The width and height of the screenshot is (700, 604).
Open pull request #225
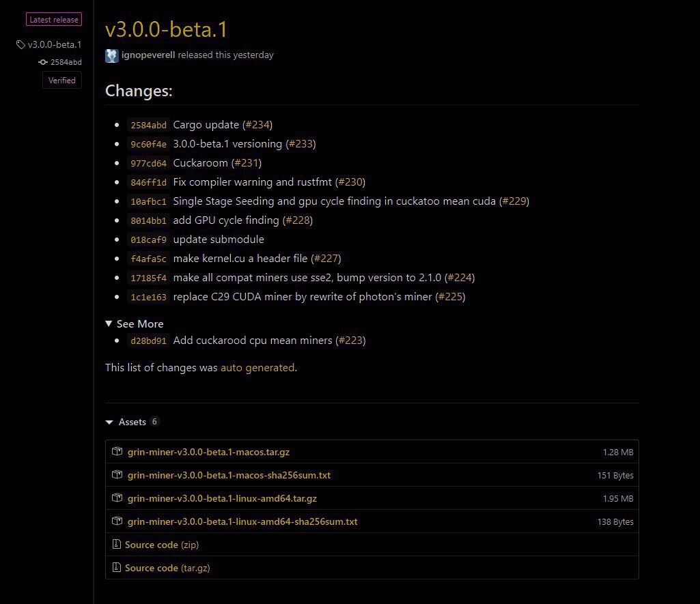point(451,297)
